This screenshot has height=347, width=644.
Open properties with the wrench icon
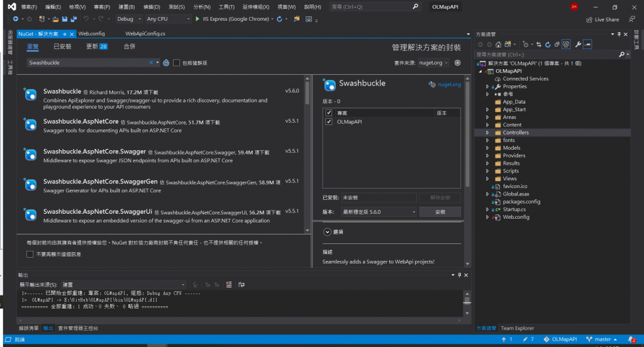579,45
